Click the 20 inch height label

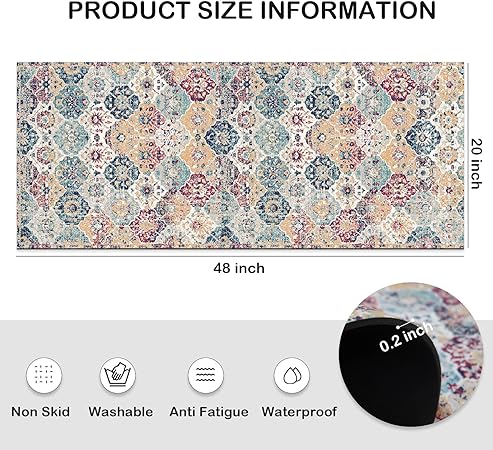tap(476, 163)
